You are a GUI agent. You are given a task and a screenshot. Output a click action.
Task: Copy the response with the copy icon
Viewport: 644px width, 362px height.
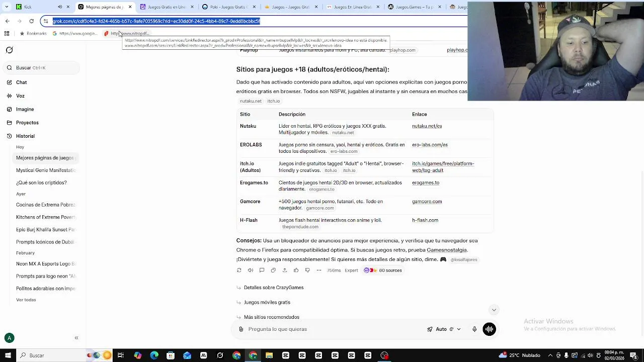click(273, 270)
